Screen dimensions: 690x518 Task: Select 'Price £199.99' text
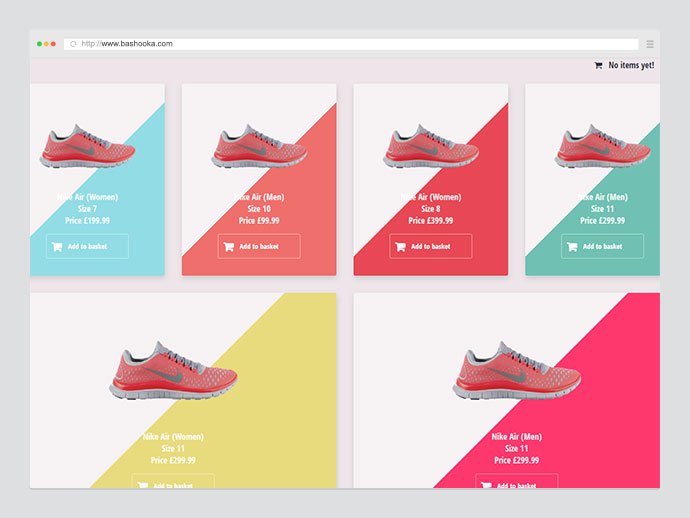point(88,220)
